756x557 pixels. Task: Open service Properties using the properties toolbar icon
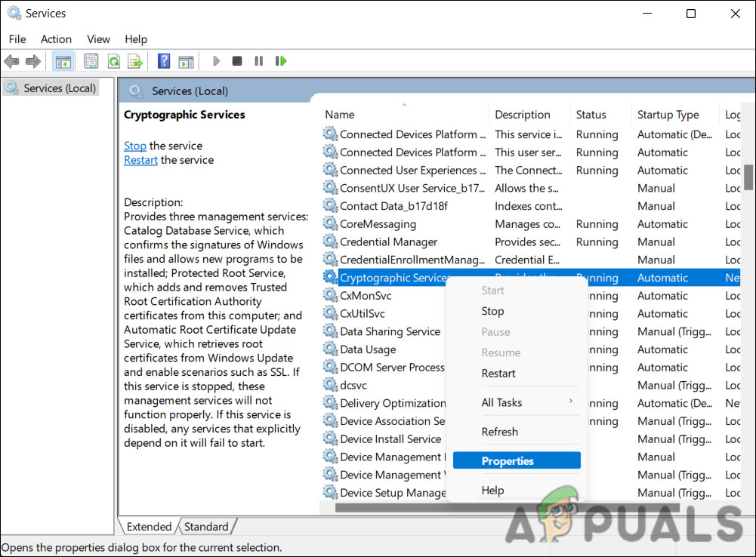point(91,60)
